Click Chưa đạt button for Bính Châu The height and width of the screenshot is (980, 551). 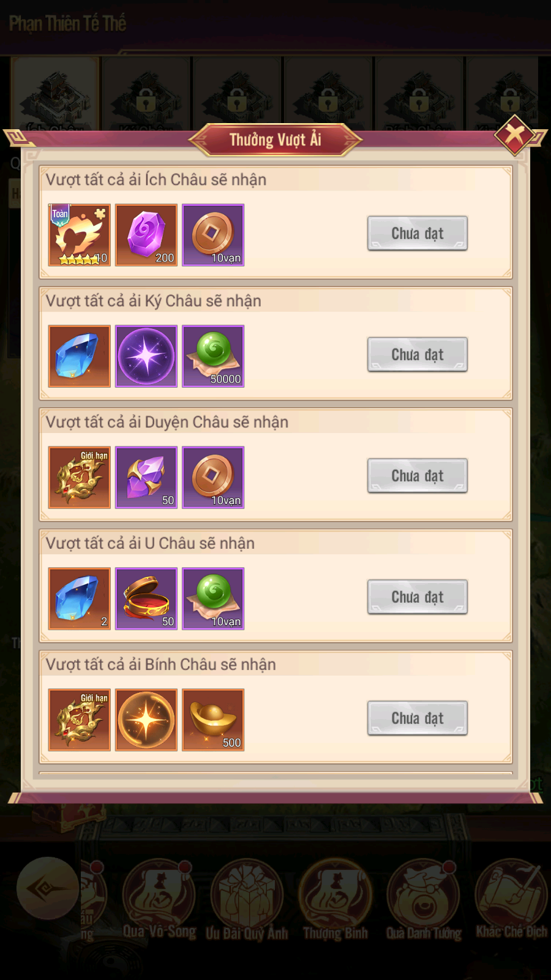pos(418,718)
